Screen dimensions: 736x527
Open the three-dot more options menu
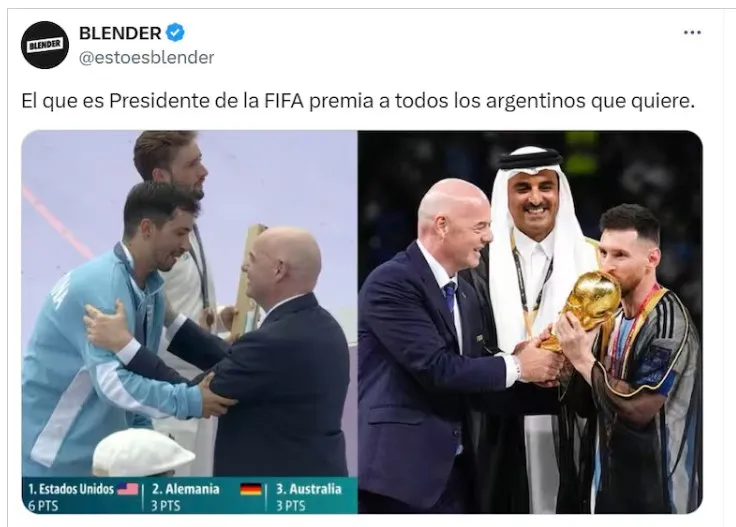click(692, 32)
